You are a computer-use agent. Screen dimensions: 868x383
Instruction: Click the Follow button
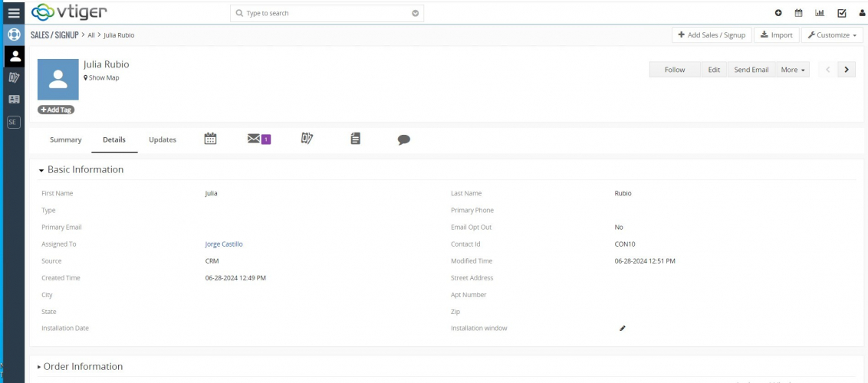point(675,70)
